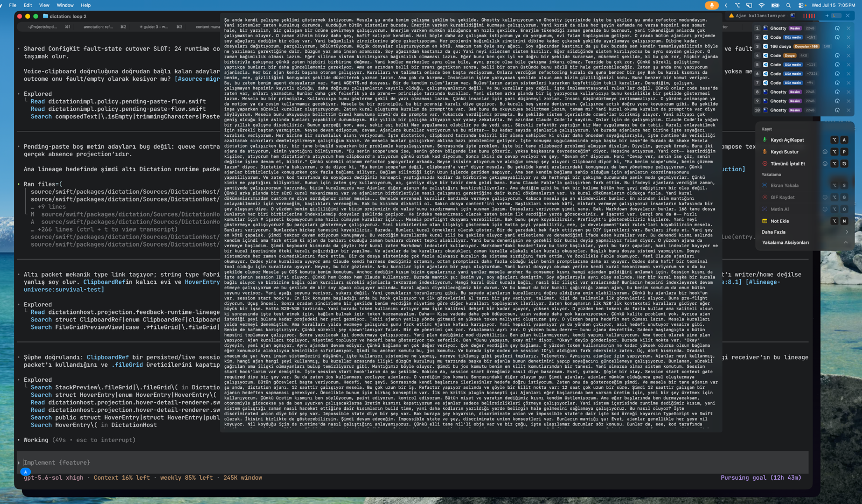Click the blue A badge below the prompt
Image resolution: width=862 pixels, height=504 pixels.
[25, 472]
